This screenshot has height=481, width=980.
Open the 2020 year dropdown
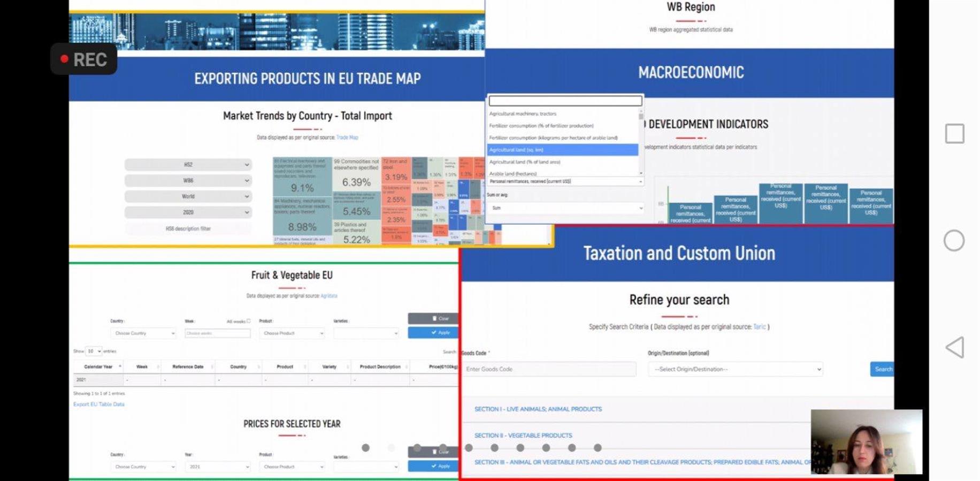188,212
